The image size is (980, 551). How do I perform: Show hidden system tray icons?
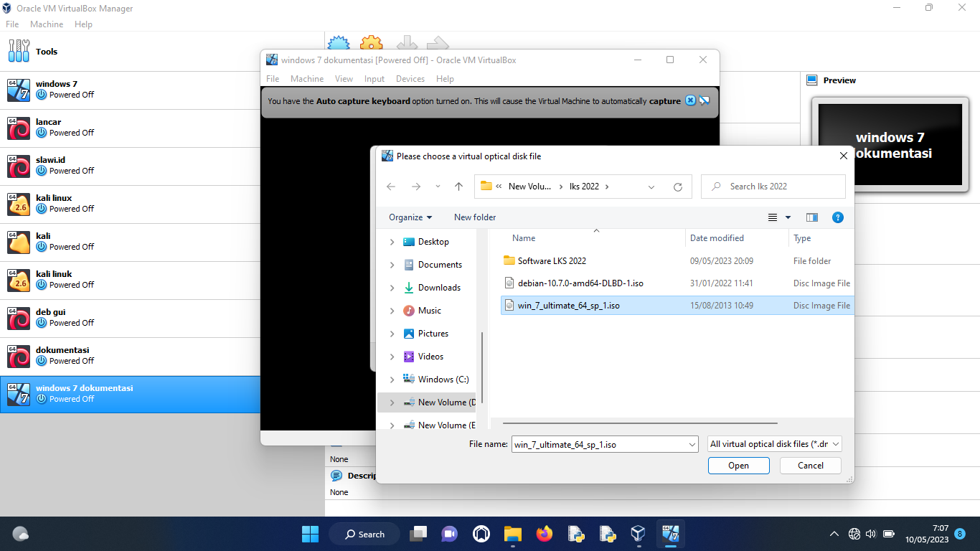[x=834, y=534]
